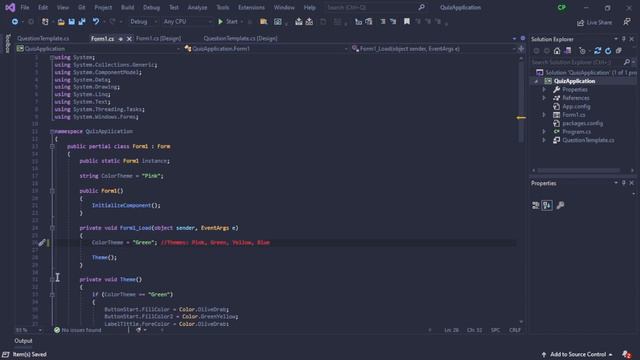Image resolution: width=640 pixels, height=360 pixels.
Task: Close the Form1.cs tab
Action: 129,39
